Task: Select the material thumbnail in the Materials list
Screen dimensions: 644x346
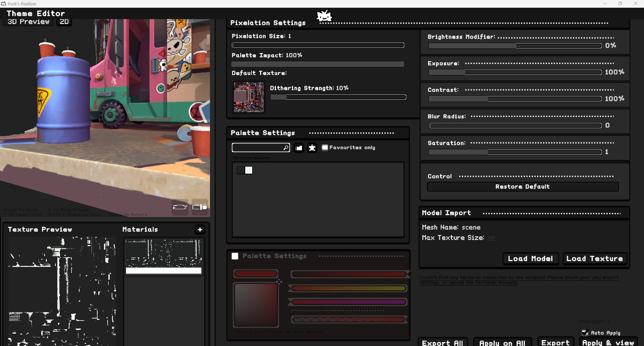Action: pos(164,256)
